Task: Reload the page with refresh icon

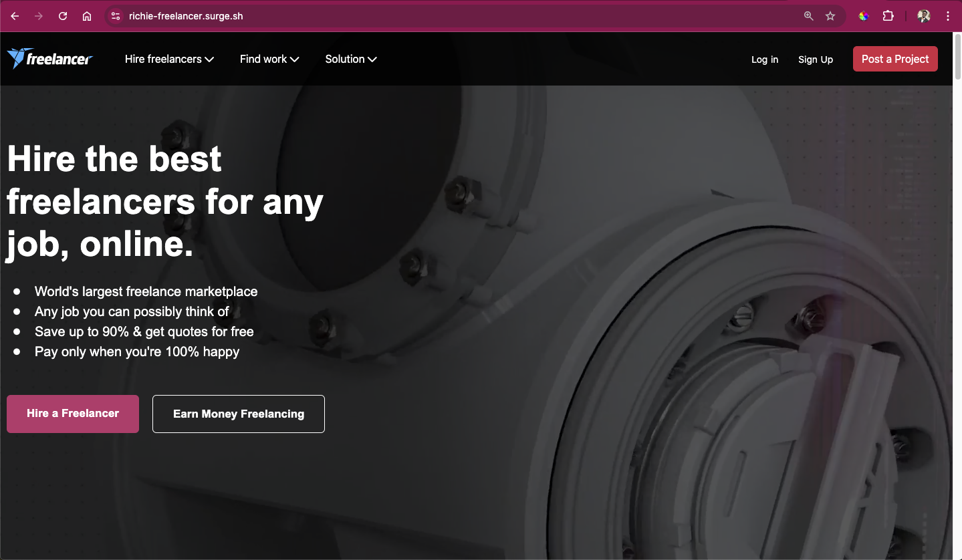Action: pos(63,16)
